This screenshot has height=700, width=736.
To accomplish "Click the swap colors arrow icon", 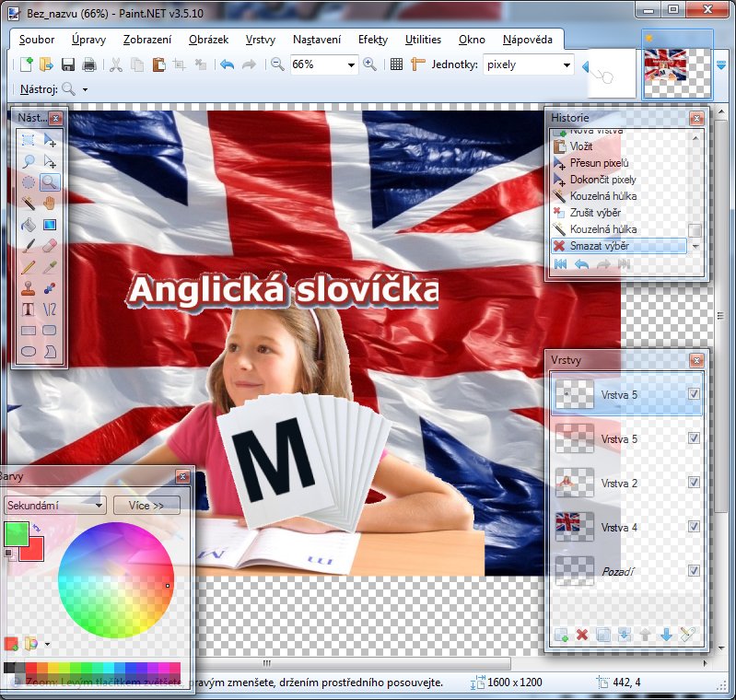I will [37, 528].
